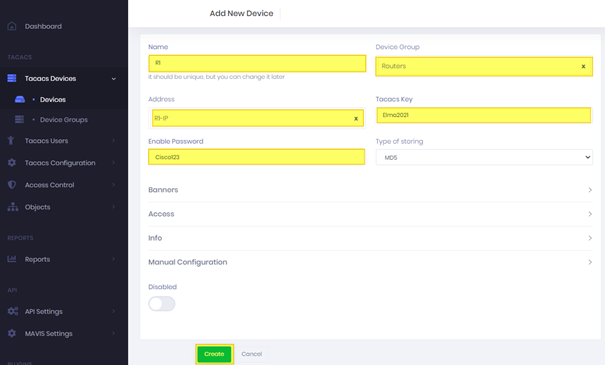Click the Cancel button
605x365 pixels.
252,354
